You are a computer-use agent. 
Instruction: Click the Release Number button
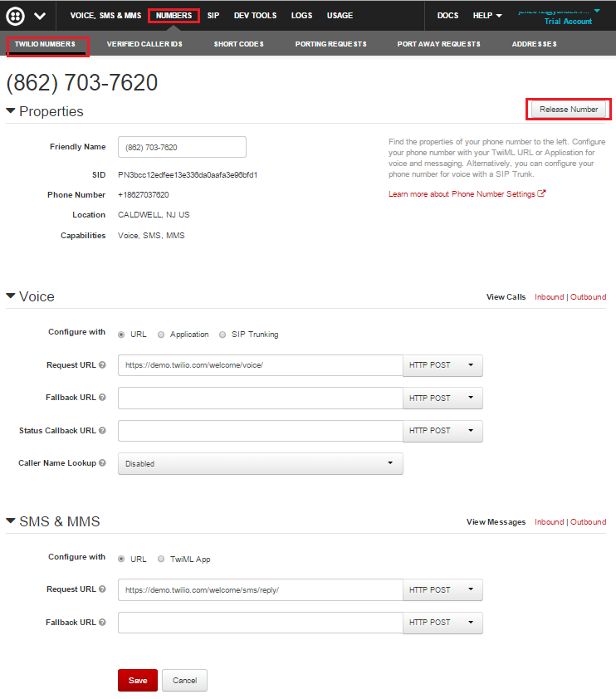pyautogui.click(x=569, y=110)
